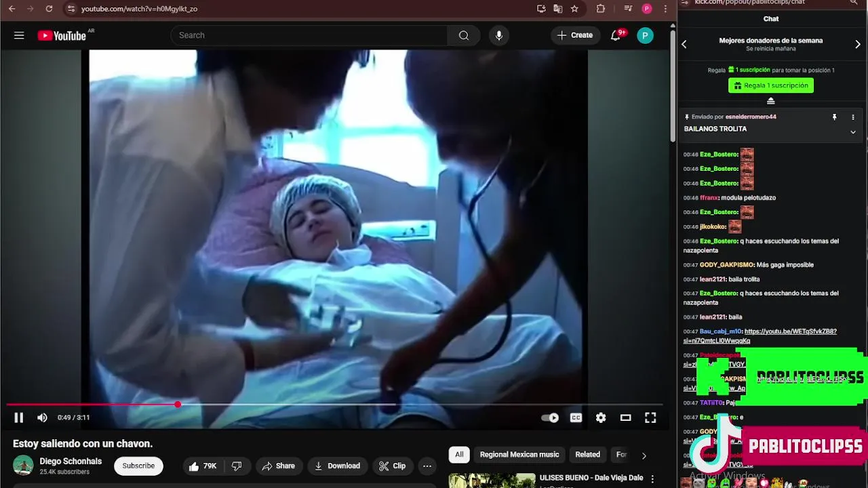
Task: Click the Share button
Action: (x=279, y=466)
